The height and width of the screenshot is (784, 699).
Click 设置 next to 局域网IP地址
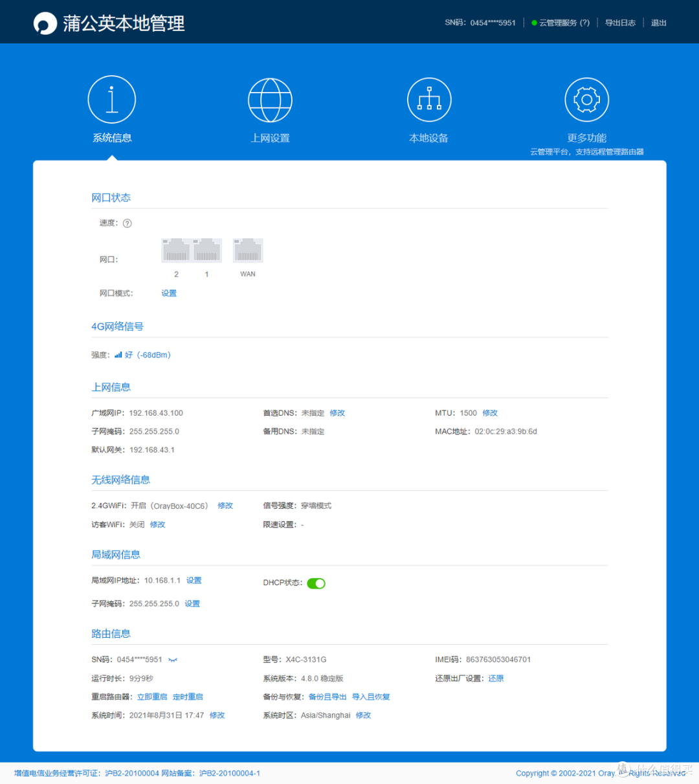tap(194, 580)
